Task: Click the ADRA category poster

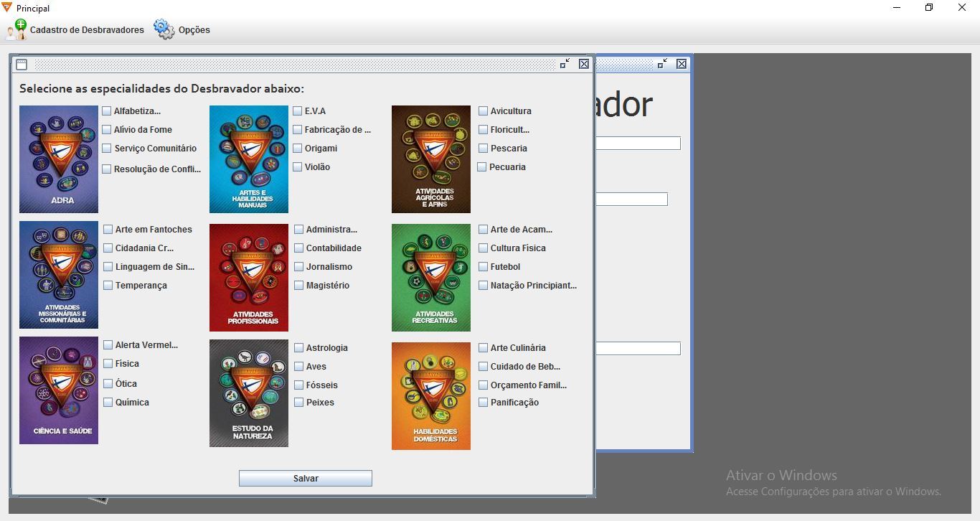Action: pos(59,159)
